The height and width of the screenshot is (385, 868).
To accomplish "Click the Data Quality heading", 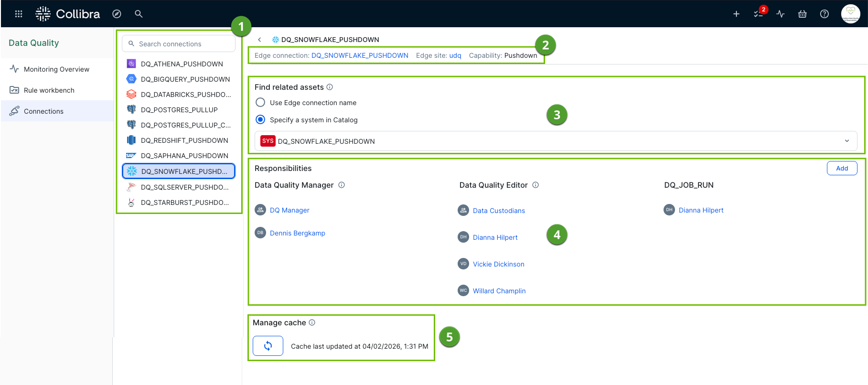I will pos(34,43).
